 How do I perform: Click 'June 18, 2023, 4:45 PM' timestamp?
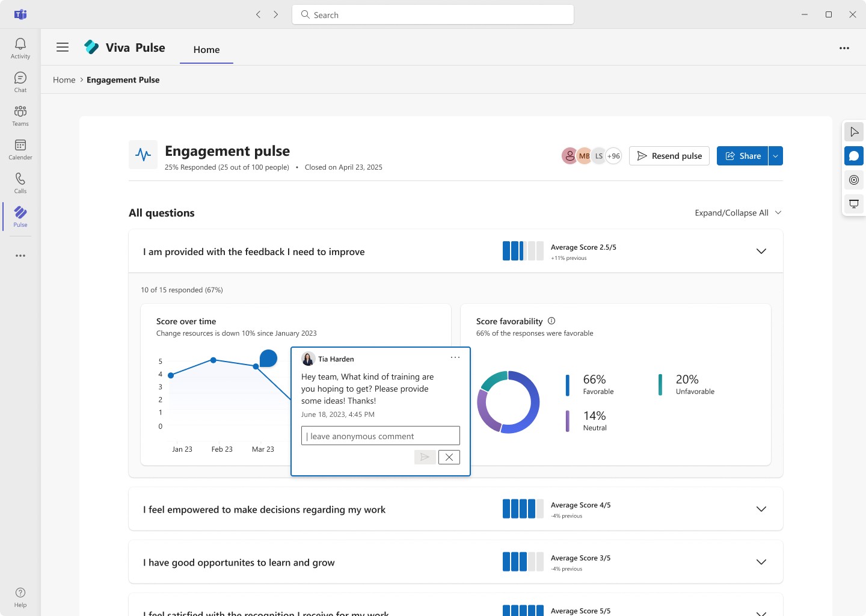tap(338, 414)
